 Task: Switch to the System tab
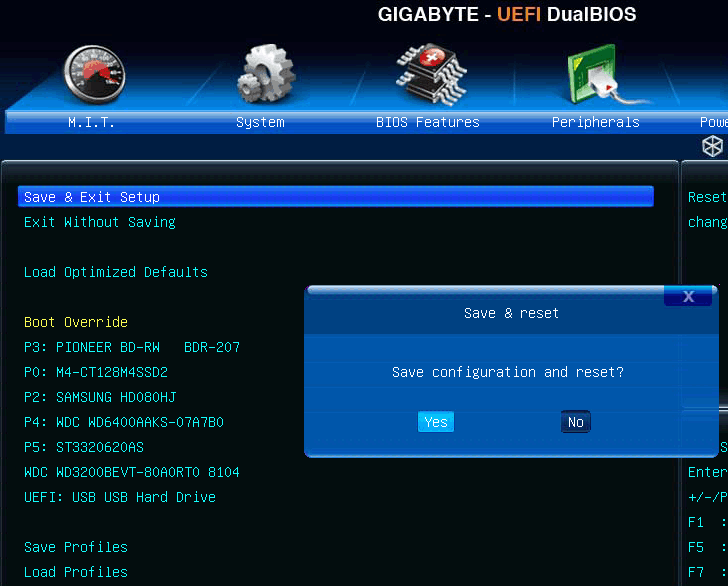click(x=260, y=122)
